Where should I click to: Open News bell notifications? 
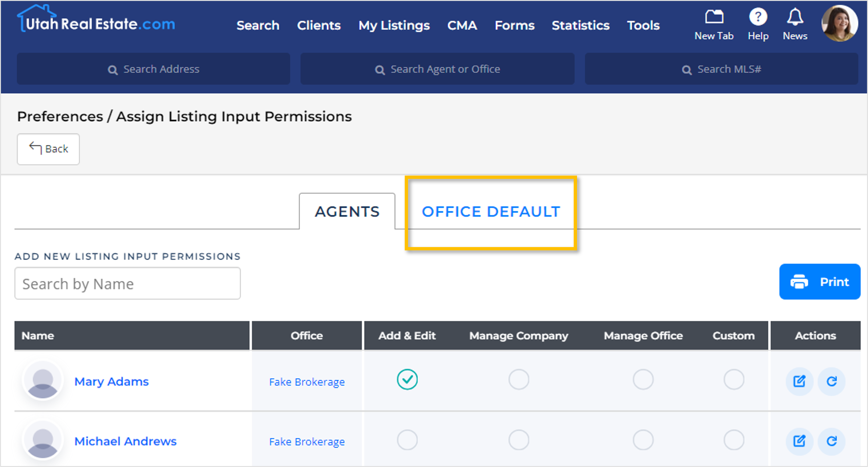click(795, 17)
